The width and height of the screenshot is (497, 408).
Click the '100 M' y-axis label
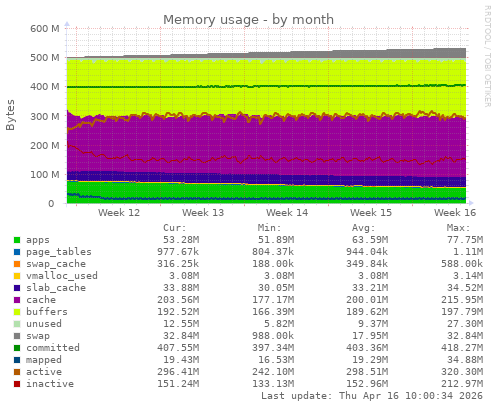tap(45, 175)
